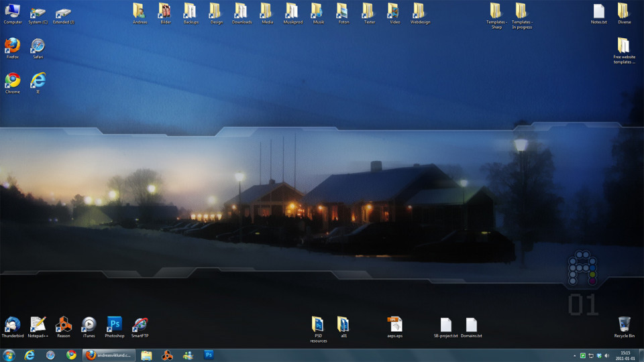
Task: Select the IE desktop shortcut
Action: [x=38, y=83]
